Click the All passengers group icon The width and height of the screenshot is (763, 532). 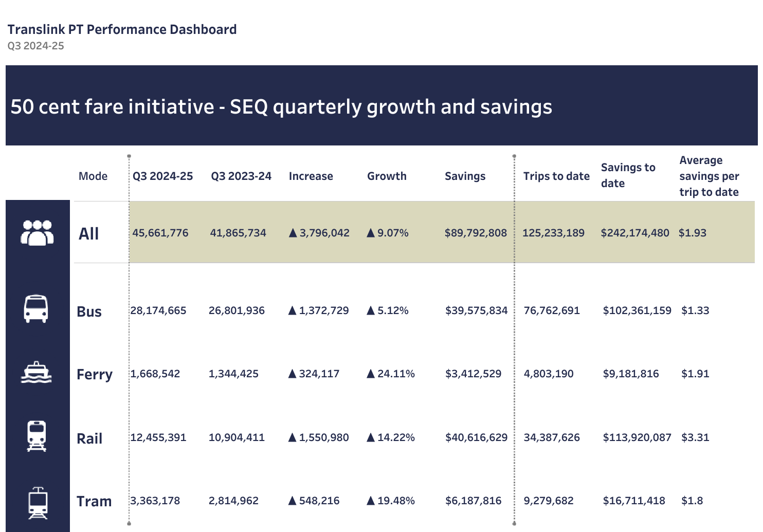pyautogui.click(x=37, y=233)
